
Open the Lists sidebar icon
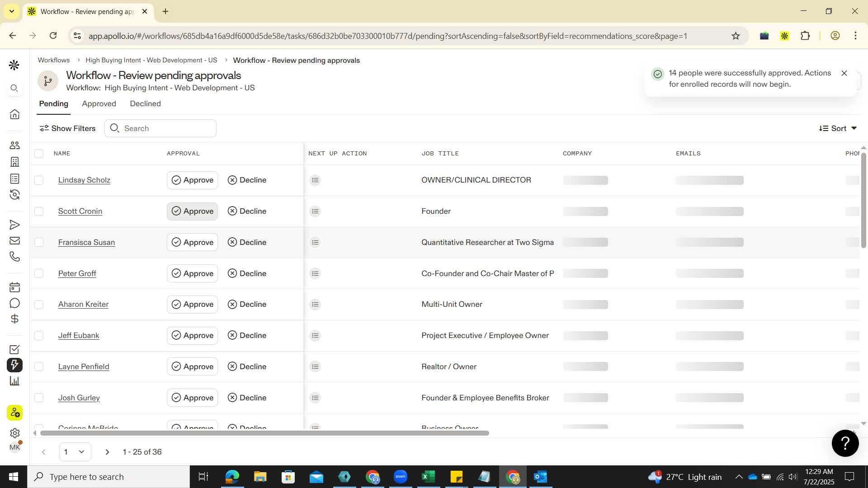click(14, 179)
